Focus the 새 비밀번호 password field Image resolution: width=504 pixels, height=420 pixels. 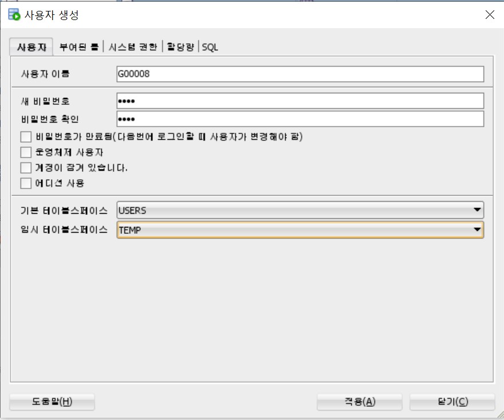click(300, 101)
